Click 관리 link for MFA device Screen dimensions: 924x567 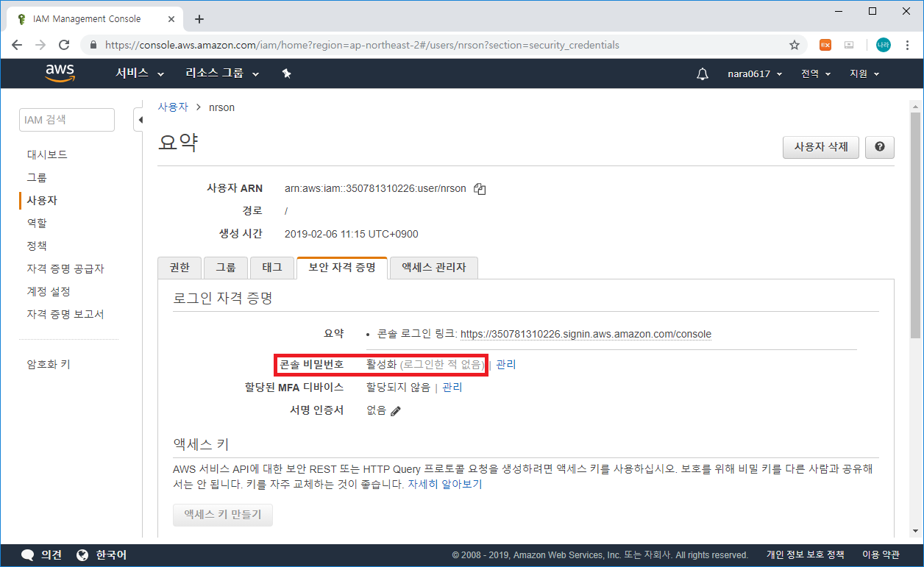point(452,388)
